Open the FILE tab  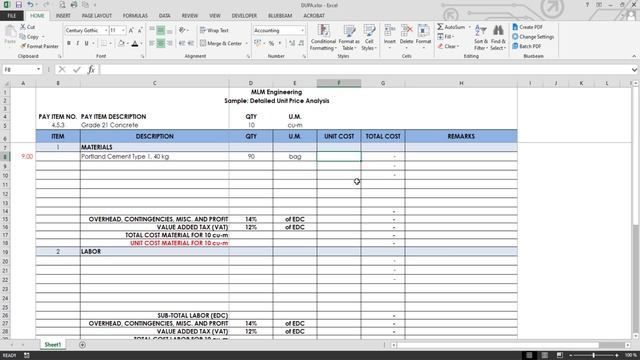click(12, 16)
